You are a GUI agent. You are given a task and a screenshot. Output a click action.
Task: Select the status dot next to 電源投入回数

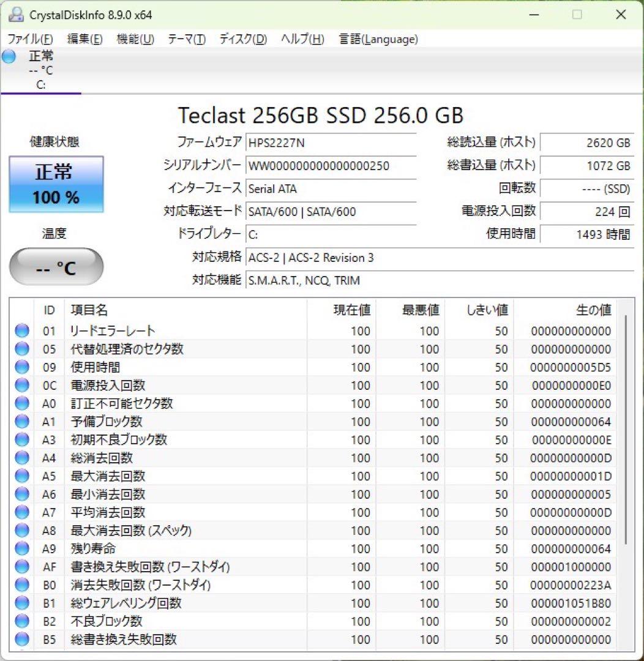[21, 386]
